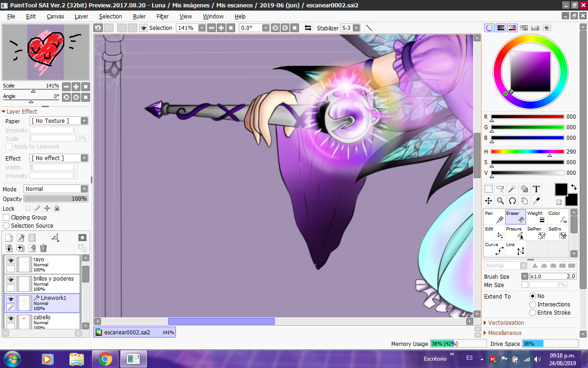This screenshot has width=588, height=368.
Task: Pick the SelPen tool
Action: coord(537,233)
